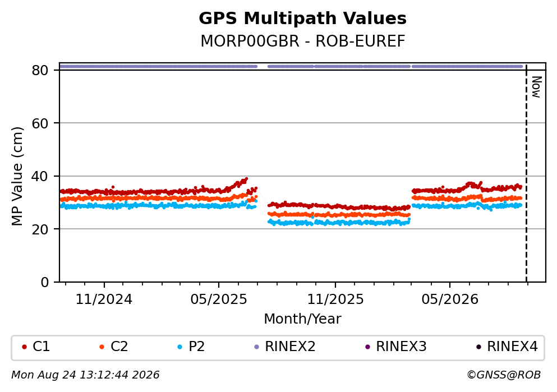Click the C1 red legend marker
557x392 pixels.
[x=24, y=347]
